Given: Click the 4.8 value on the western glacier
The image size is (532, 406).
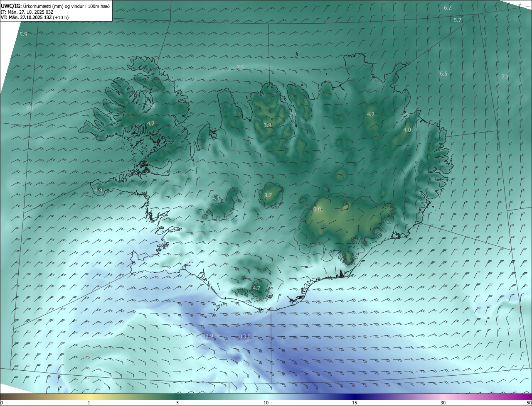Looking at the screenshot, I should coord(216,198).
